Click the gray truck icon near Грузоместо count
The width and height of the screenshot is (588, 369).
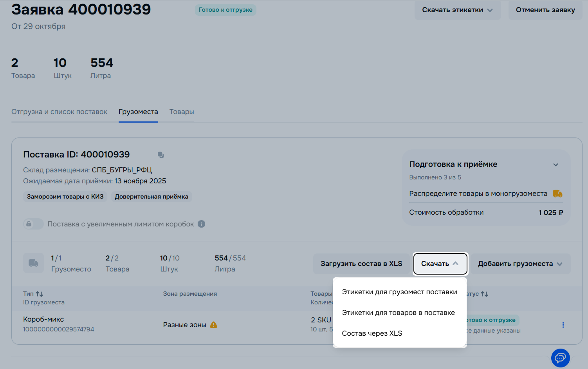point(33,263)
